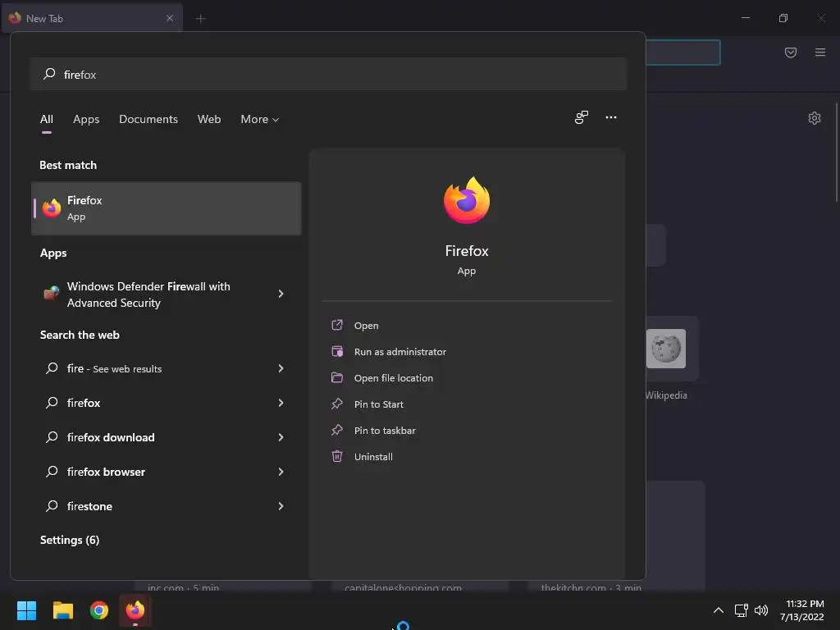Open the volume tray icon
Screen dimensions: 840x630
tap(760, 610)
